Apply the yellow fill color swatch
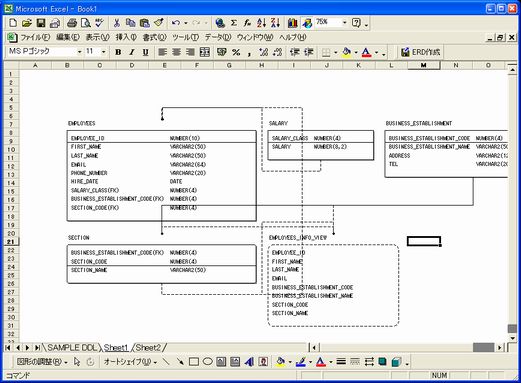Screen dimensions: 521x383 [x=347, y=52]
